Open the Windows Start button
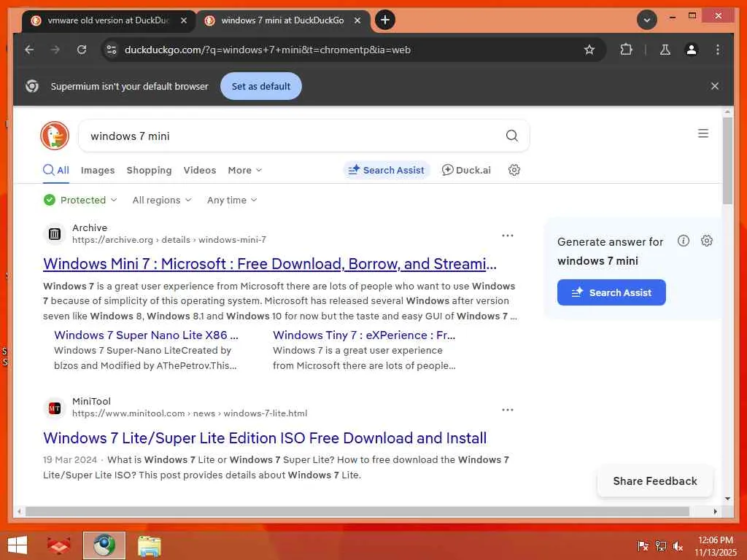Viewport: 747px width, 560px height. point(18,545)
